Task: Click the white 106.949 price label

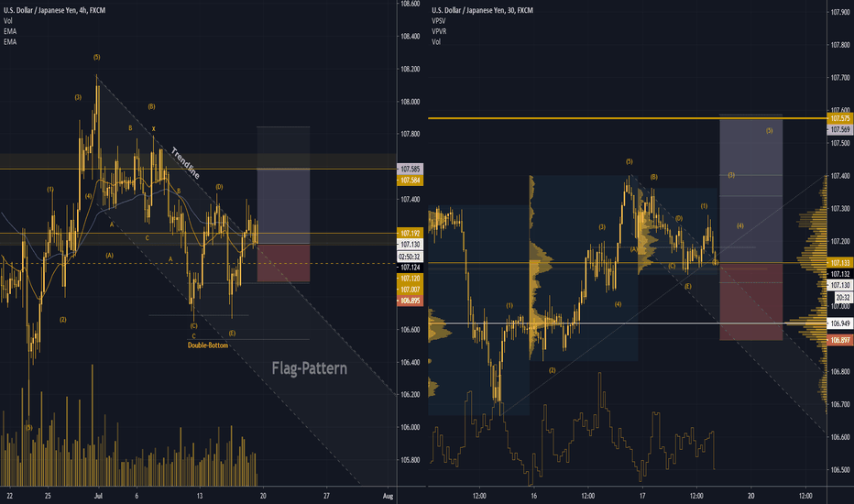Action: click(840, 323)
